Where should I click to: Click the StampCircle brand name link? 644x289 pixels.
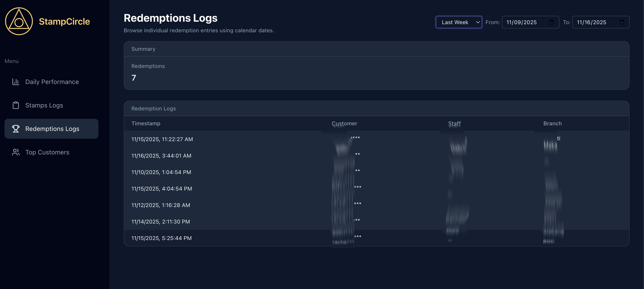[64, 21]
